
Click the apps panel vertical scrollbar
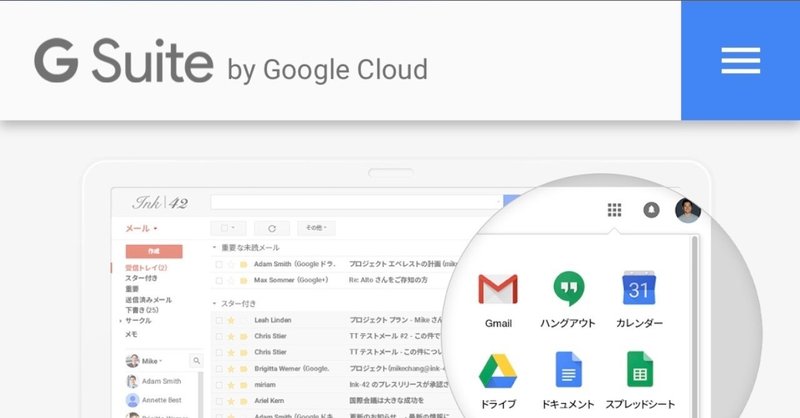[x=694, y=327]
